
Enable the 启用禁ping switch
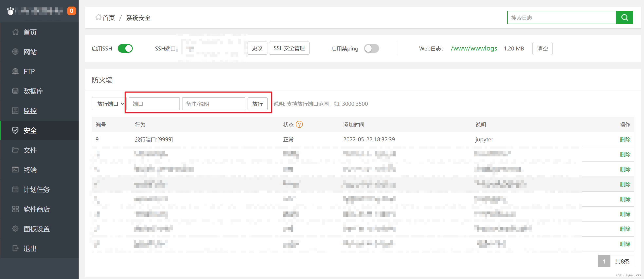(x=372, y=49)
